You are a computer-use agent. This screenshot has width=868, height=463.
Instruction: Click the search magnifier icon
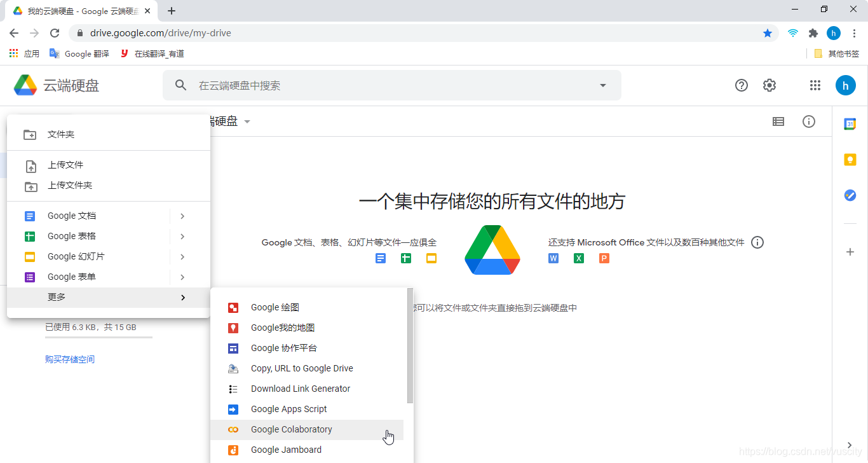pos(181,85)
